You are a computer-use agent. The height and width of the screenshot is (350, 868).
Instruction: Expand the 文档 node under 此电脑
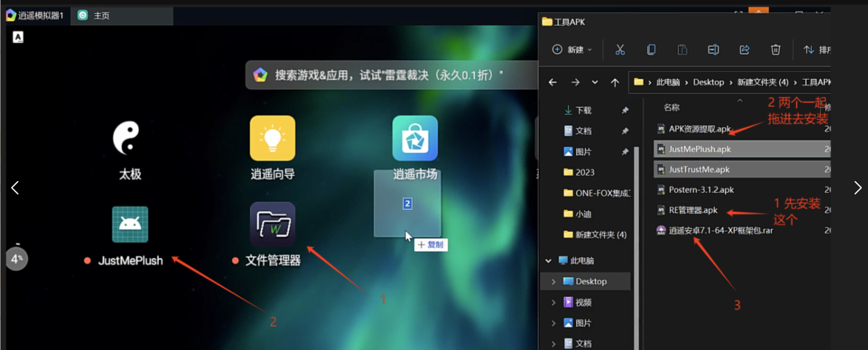tap(554, 344)
